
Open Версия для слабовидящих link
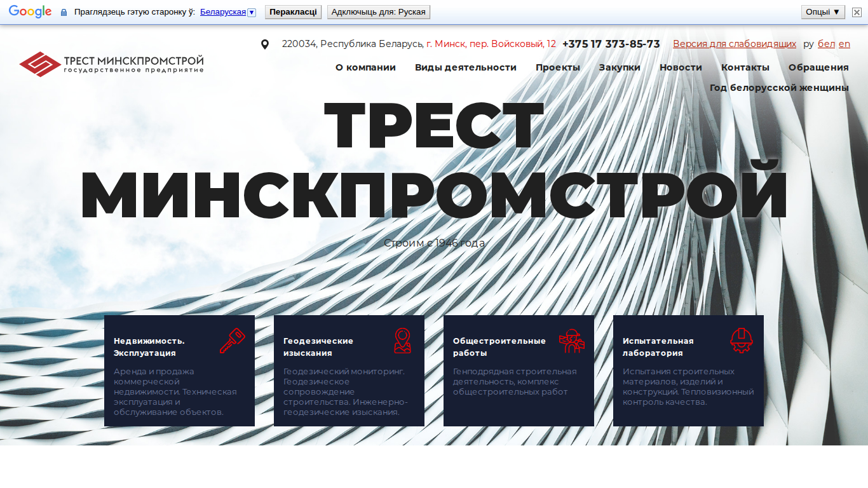point(735,44)
